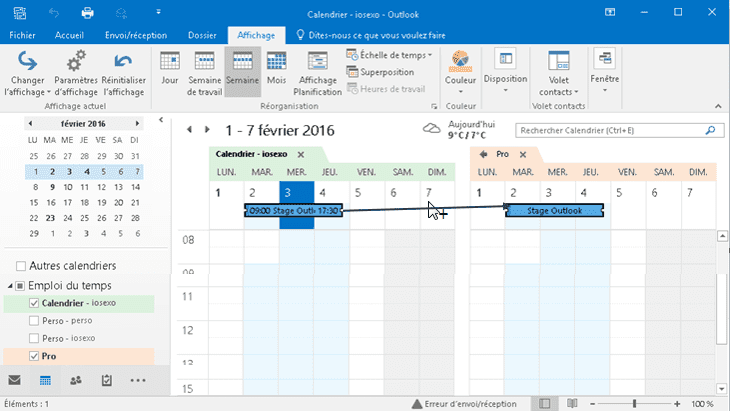Switch to reading view in status bar

572,404
